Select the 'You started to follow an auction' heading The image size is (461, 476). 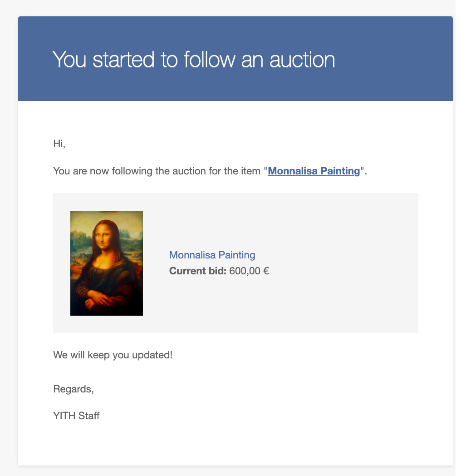click(x=194, y=59)
